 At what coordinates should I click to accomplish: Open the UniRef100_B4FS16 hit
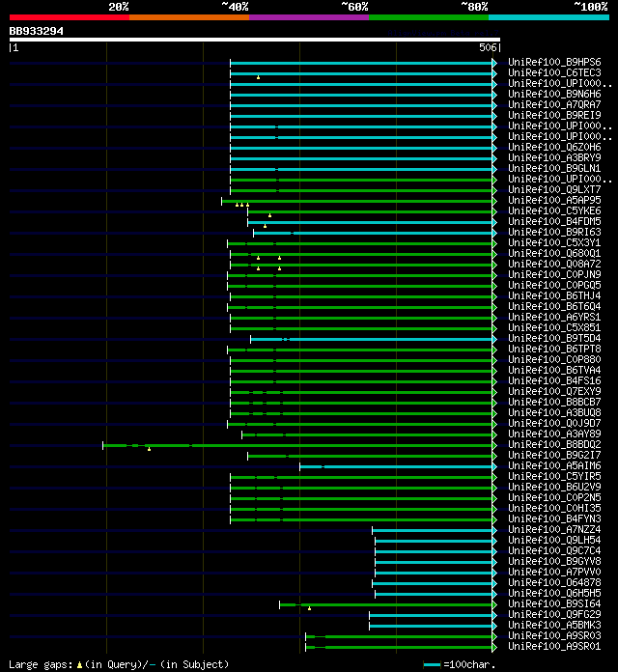[x=554, y=381]
